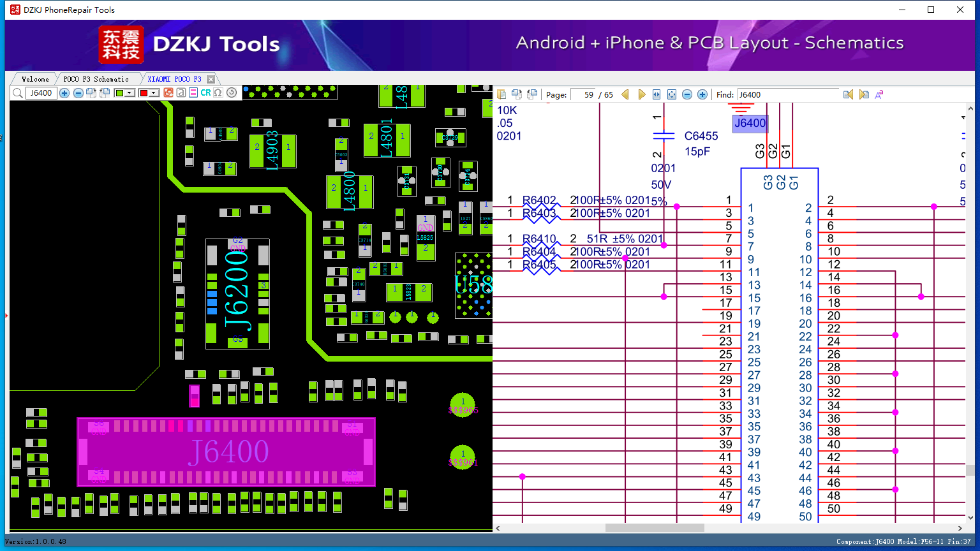Open the green color dropdown arrow
Screen dimensions: 980x551
click(x=130, y=93)
